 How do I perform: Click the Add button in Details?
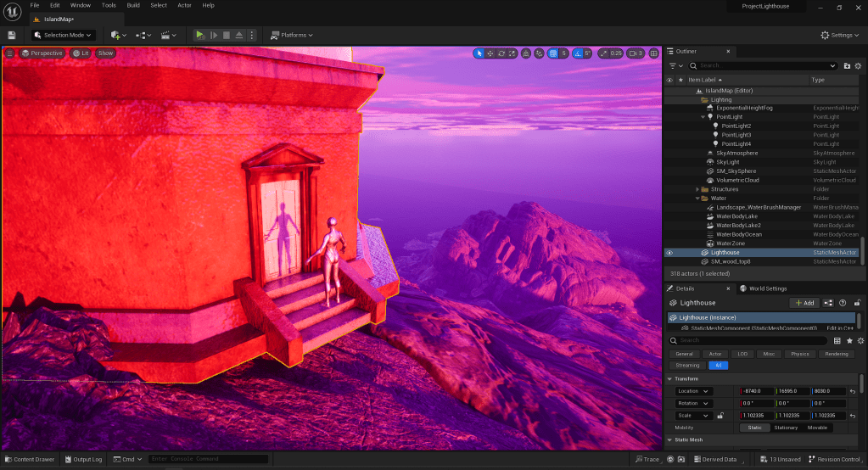click(x=804, y=303)
